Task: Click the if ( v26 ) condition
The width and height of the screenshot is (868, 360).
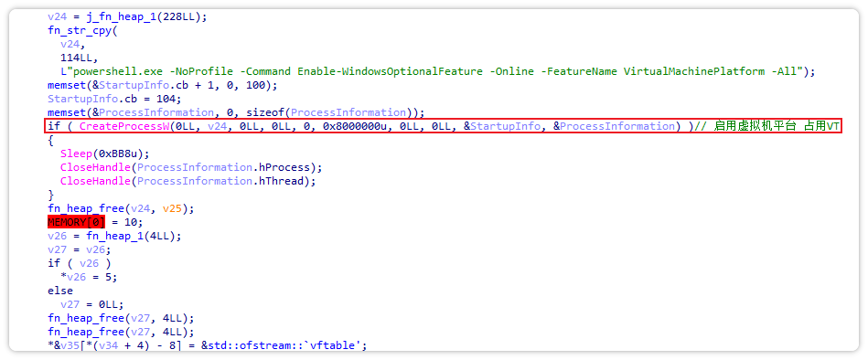Action: pyautogui.click(x=80, y=263)
